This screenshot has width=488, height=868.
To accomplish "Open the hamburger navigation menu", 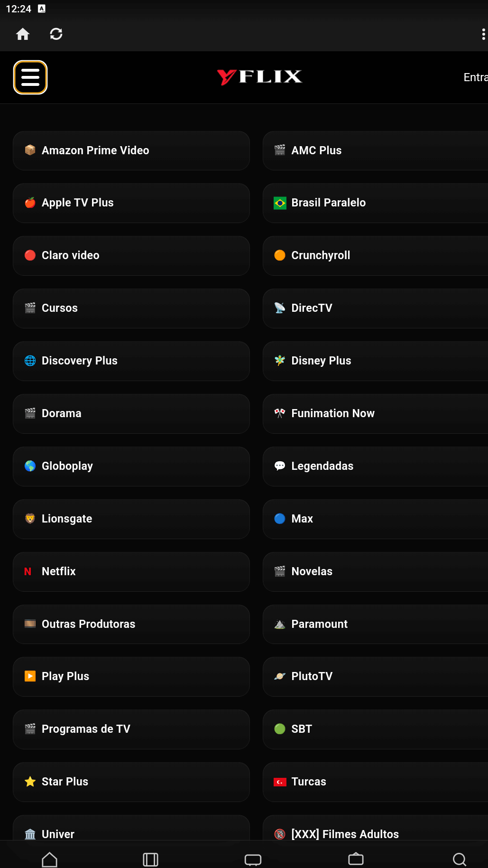I will [x=30, y=77].
